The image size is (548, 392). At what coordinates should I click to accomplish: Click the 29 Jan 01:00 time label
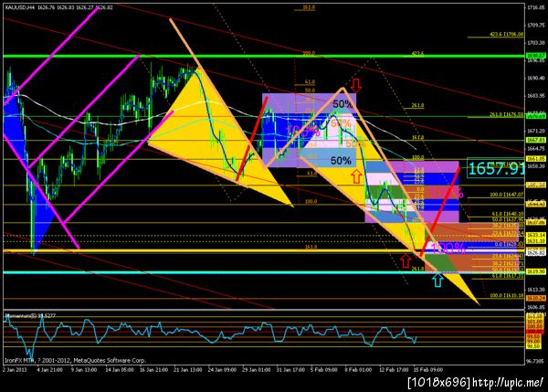coord(256,370)
